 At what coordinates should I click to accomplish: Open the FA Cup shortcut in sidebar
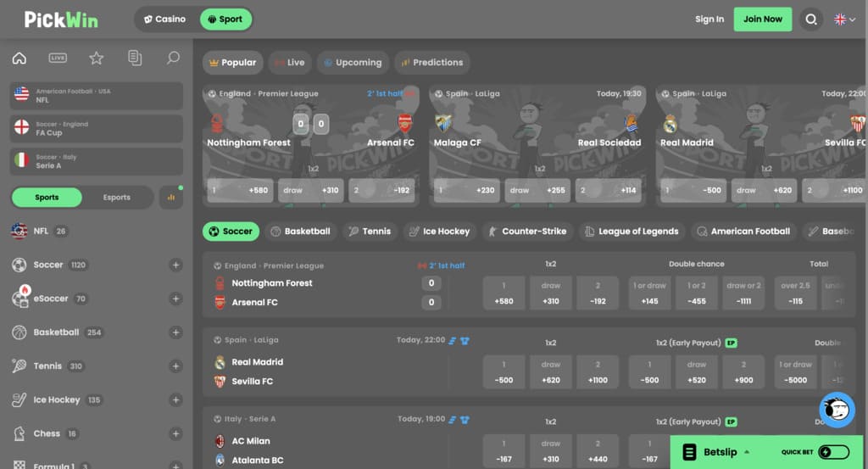point(97,128)
